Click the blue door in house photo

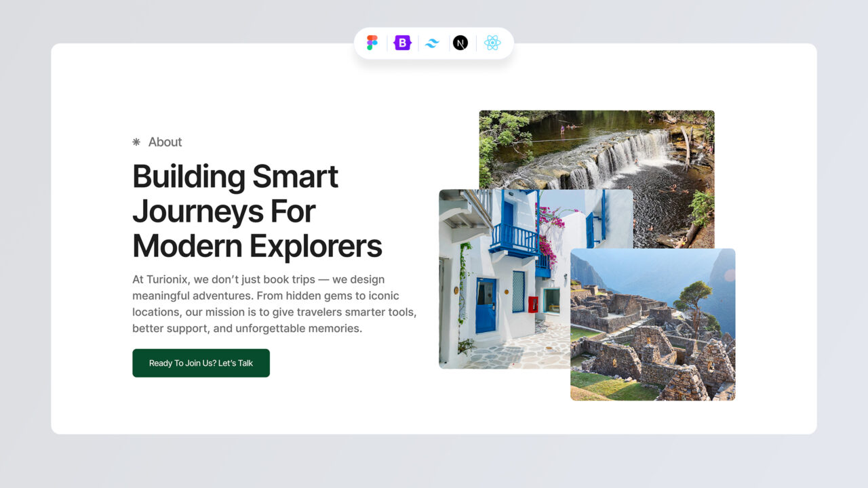[486, 305]
